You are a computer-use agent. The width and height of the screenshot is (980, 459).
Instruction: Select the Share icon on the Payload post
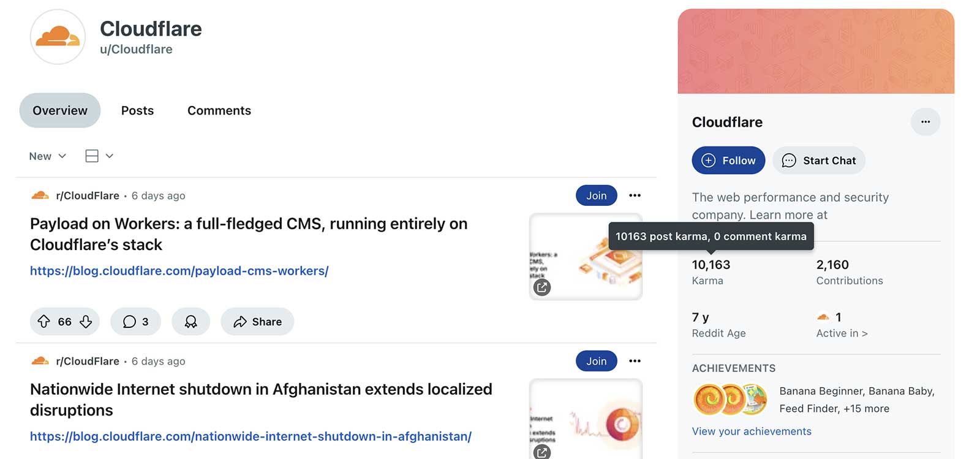[x=239, y=321]
